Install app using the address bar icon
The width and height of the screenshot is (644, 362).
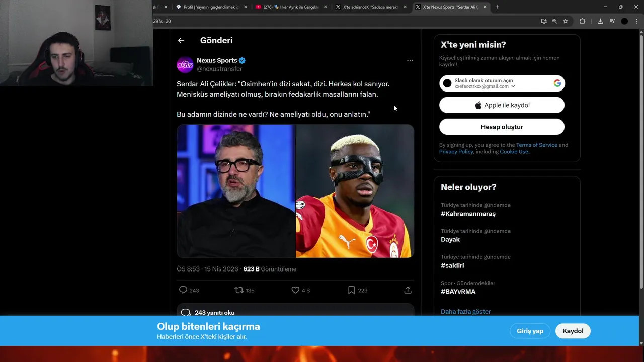point(544,21)
